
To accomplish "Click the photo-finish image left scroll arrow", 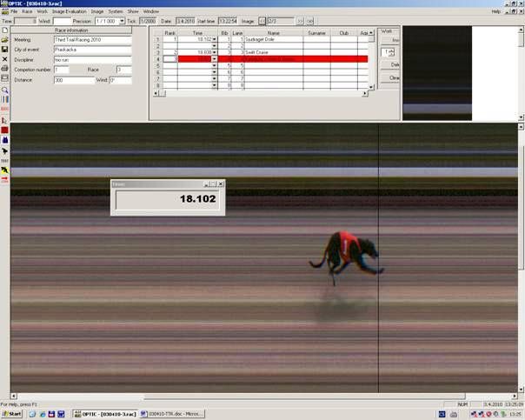I will coord(14,397).
